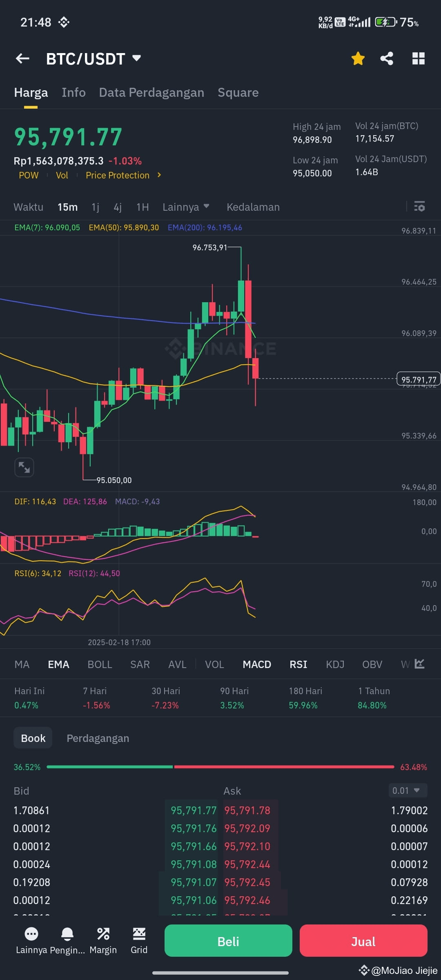Tap the bid/ask ratio bar
Screen dimensions: 441x980
[220, 767]
